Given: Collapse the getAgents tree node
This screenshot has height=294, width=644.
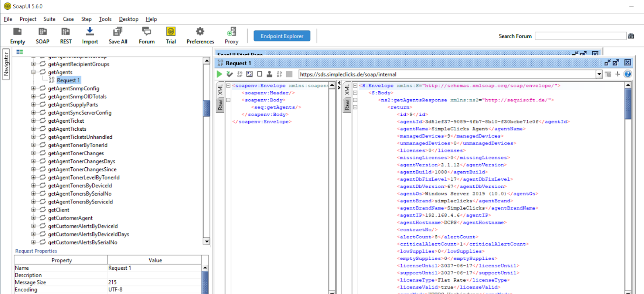Looking at the screenshot, I should (33, 72).
